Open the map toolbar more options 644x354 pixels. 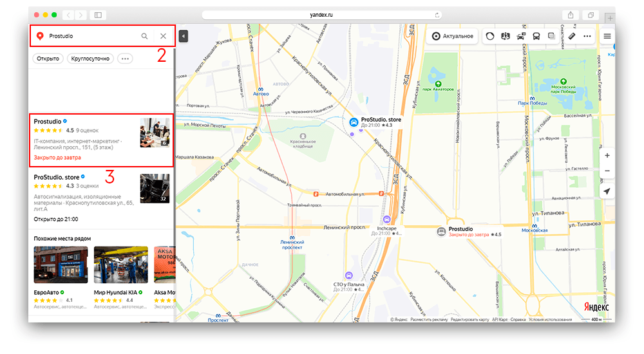point(587,36)
